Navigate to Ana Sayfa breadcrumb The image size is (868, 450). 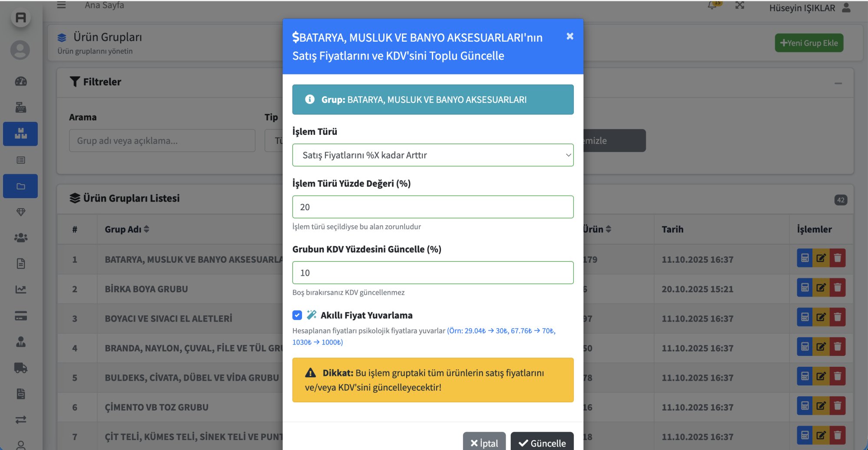click(x=105, y=5)
